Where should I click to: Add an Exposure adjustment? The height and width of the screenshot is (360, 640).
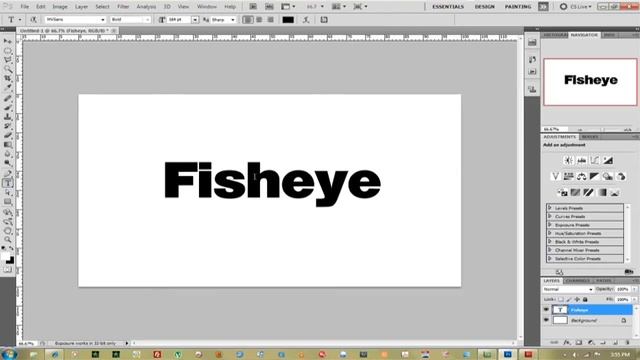pyautogui.click(x=608, y=160)
